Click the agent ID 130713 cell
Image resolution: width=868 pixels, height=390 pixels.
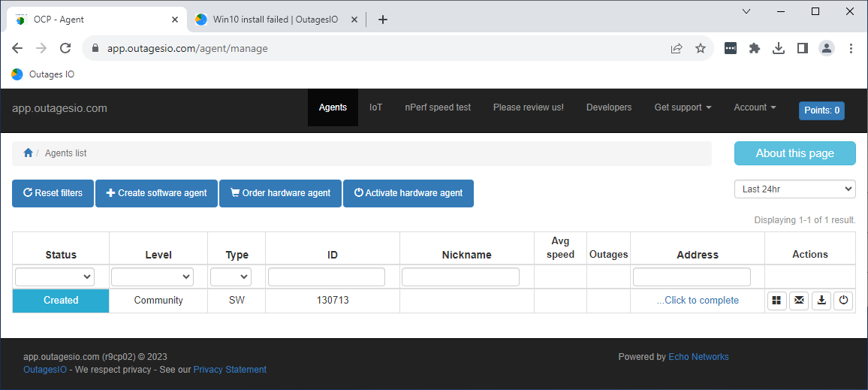[333, 301]
